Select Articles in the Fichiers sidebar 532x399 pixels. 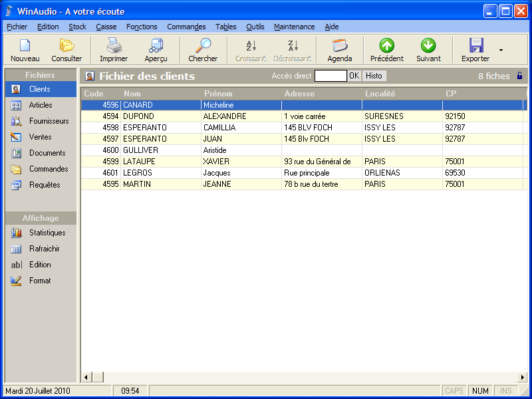coord(40,105)
